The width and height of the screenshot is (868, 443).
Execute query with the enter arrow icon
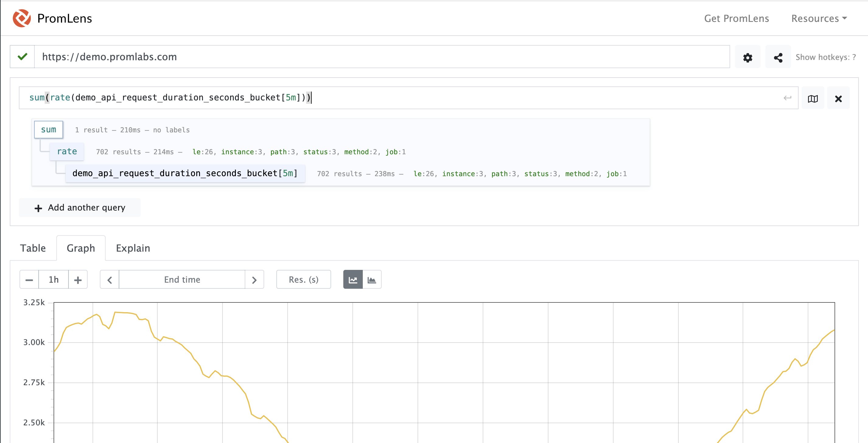coord(787,98)
